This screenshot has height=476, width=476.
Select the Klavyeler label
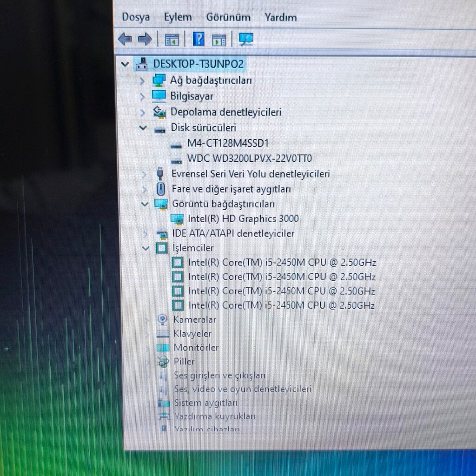(x=192, y=334)
